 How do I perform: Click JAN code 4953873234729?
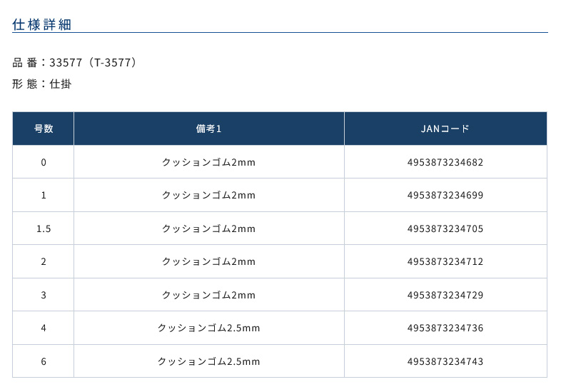pos(445,295)
